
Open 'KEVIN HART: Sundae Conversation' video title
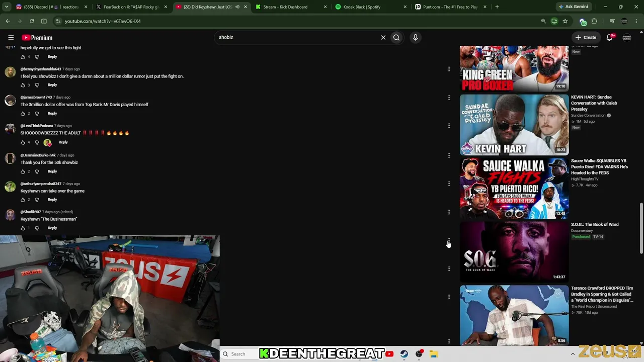(x=594, y=103)
